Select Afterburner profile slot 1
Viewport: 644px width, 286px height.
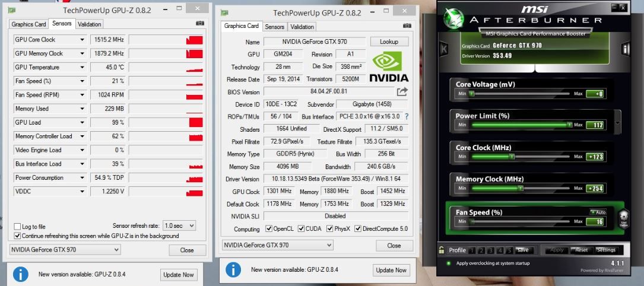click(x=472, y=250)
